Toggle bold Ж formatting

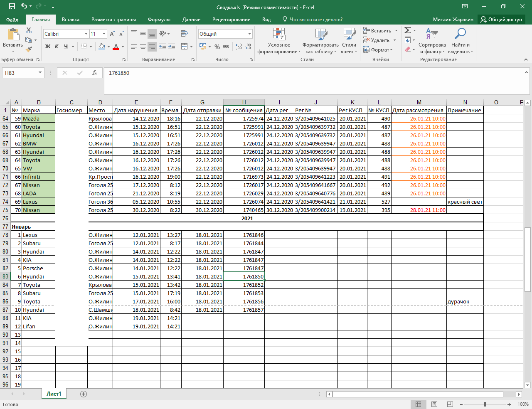click(48, 47)
